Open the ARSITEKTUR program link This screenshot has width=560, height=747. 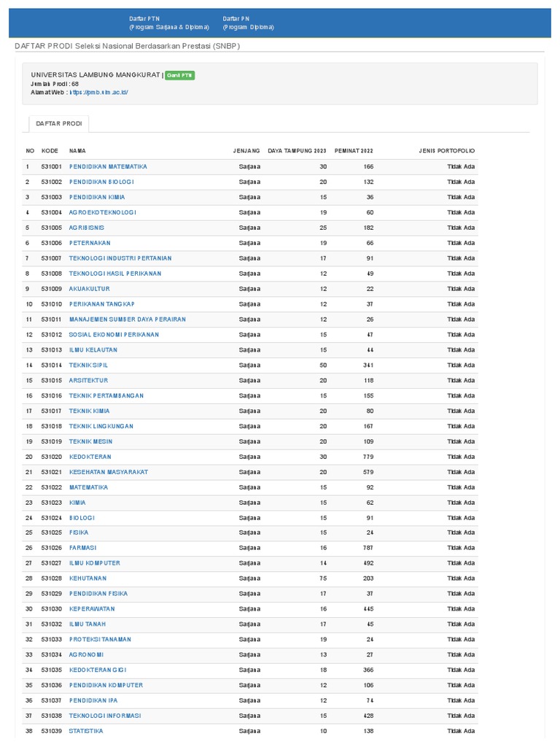pos(88,380)
